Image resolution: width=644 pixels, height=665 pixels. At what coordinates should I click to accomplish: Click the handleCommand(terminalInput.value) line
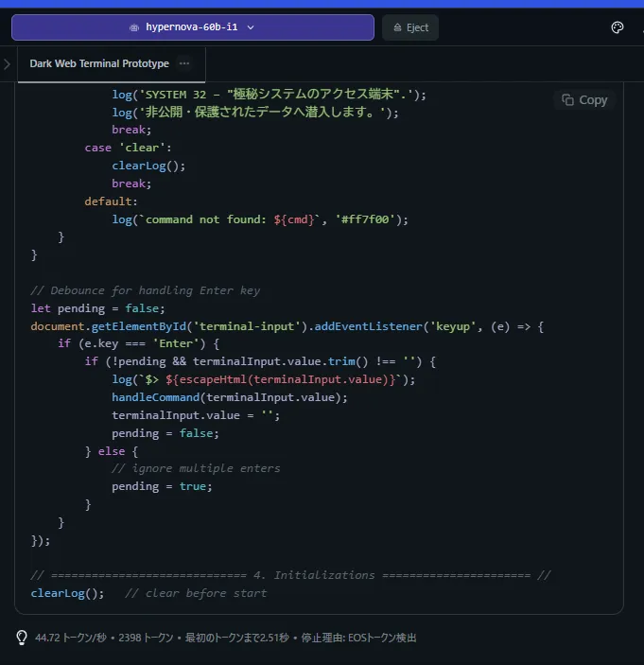point(230,397)
